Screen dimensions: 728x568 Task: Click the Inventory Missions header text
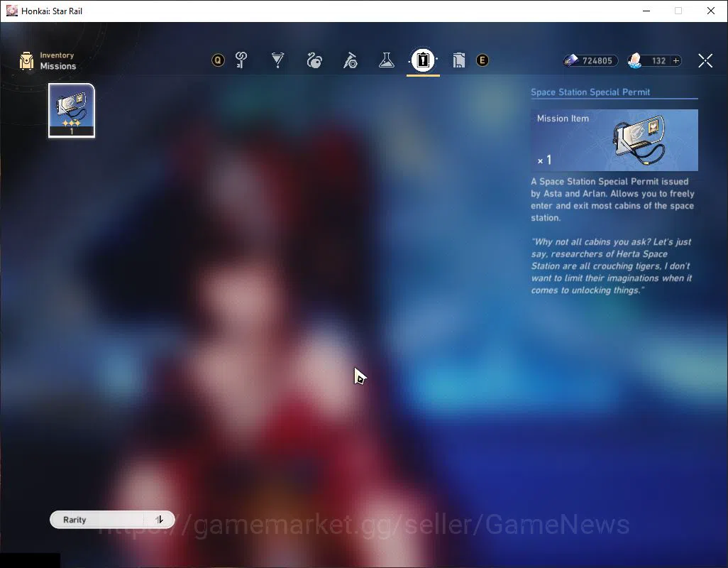(57, 61)
